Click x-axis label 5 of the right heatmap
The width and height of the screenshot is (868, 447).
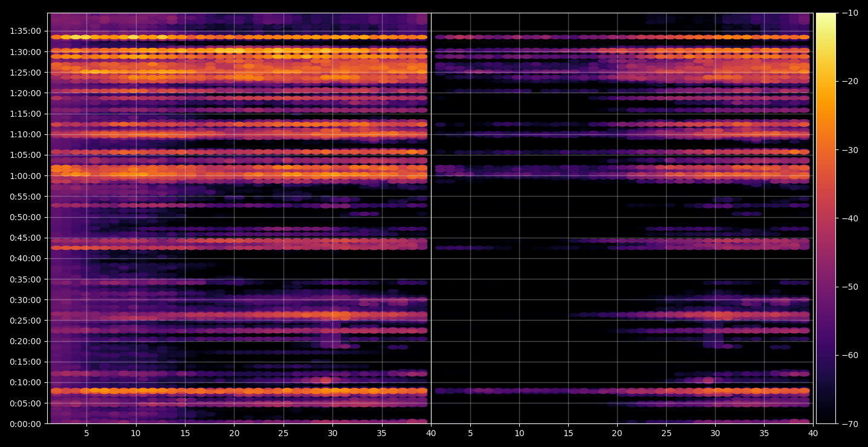tap(470, 433)
